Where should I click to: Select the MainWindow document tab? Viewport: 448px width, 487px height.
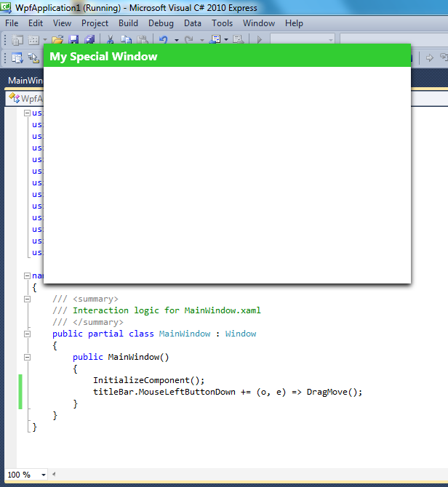pos(25,81)
